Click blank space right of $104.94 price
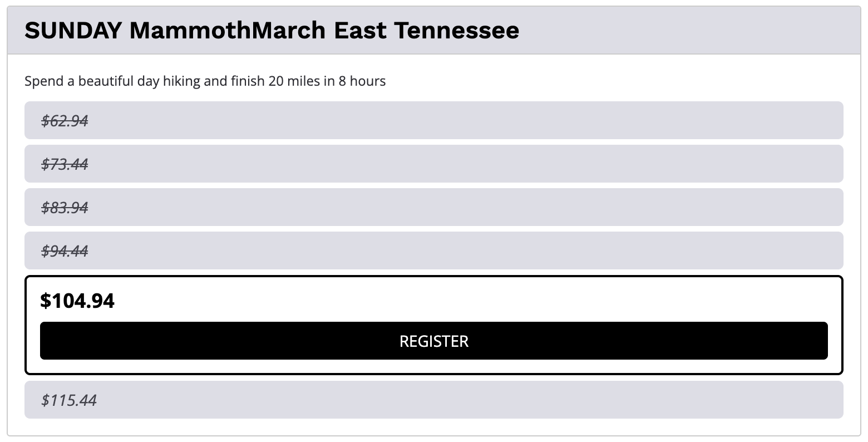The height and width of the screenshot is (442, 868). pos(445,301)
